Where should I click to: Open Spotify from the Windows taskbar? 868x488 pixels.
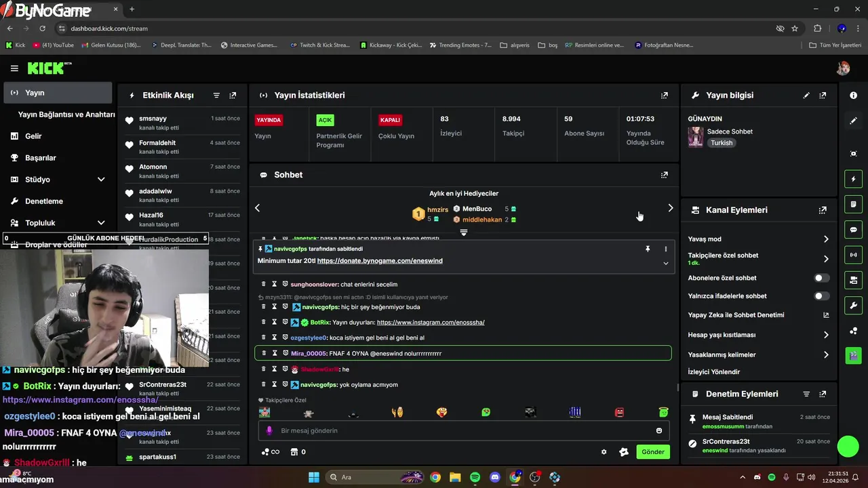click(475, 477)
